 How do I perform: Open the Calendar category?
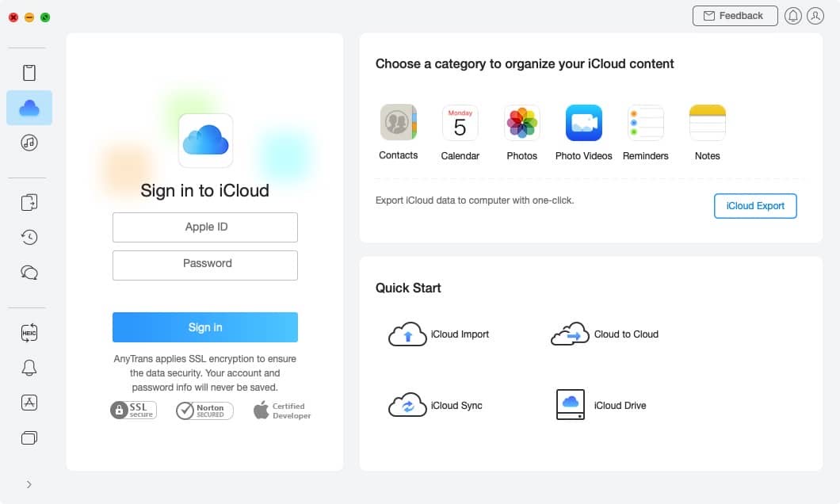click(460, 132)
